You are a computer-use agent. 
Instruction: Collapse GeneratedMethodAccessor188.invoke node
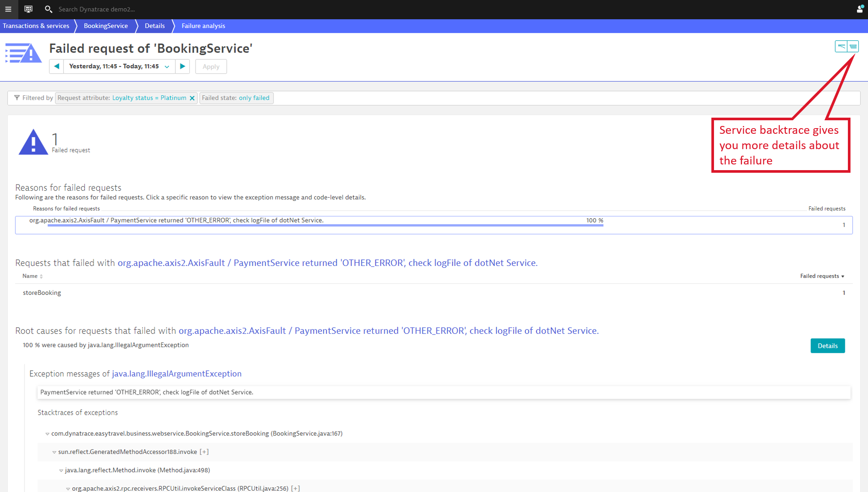pos(54,452)
